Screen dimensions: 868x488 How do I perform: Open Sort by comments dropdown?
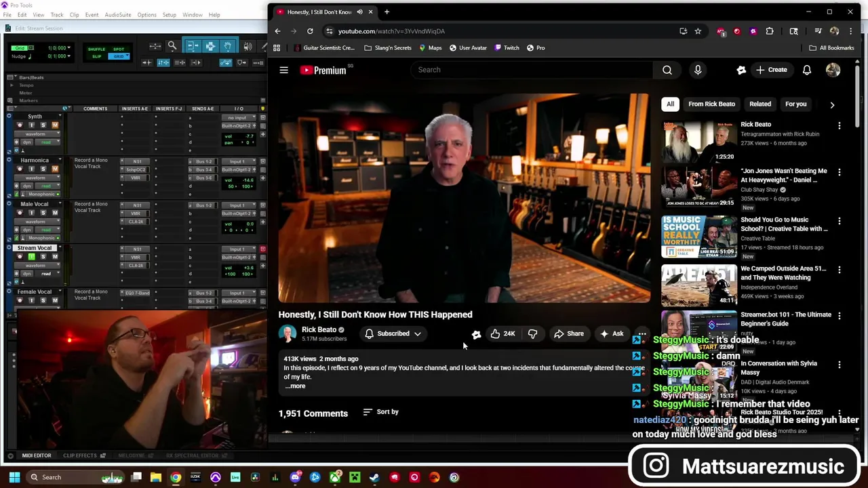click(x=380, y=412)
